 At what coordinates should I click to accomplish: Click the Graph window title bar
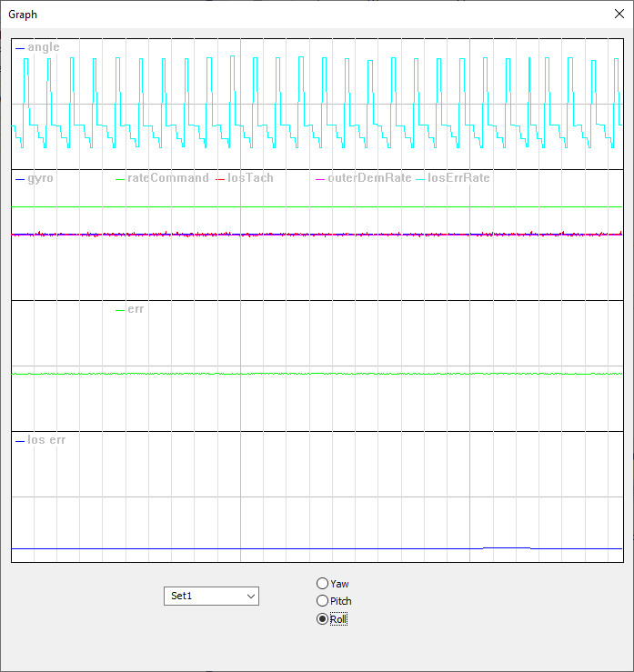coord(273,14)
